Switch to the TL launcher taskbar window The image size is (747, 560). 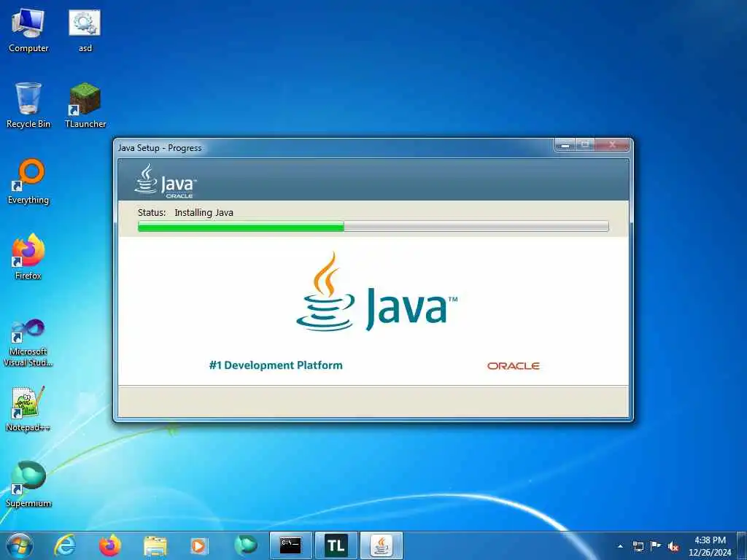tap(336, 545)
